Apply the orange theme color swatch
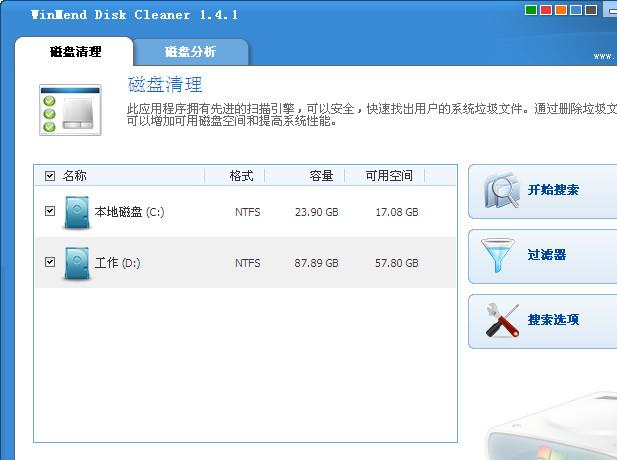 (x=562, y=12)
